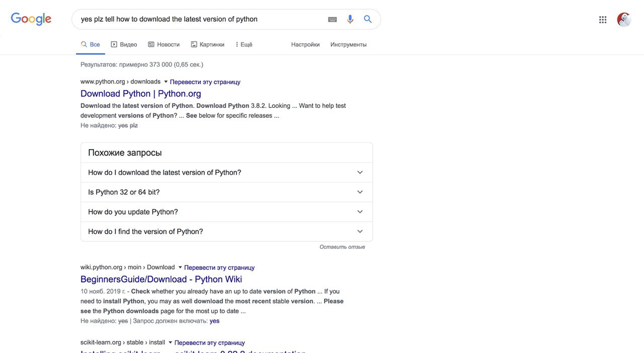Translate the scikit-learn.org page
Image resolution: width=644 pixels, height=353 pixels.
(x=209, y=342)
